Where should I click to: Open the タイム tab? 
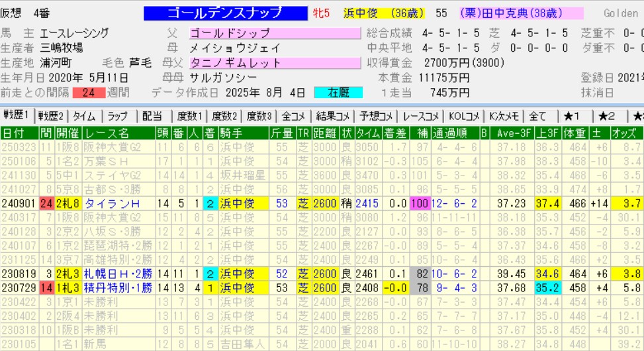(x=85, y=116)
